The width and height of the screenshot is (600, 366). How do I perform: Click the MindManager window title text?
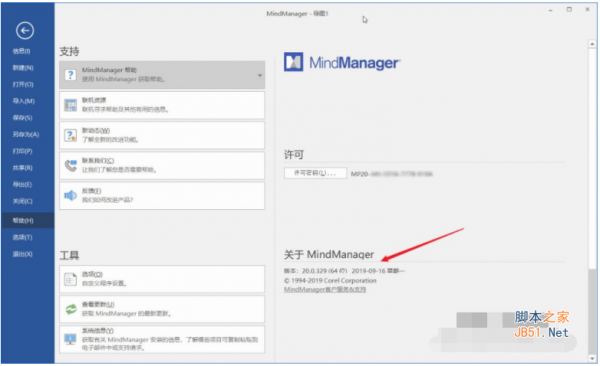tap(297, 14)
